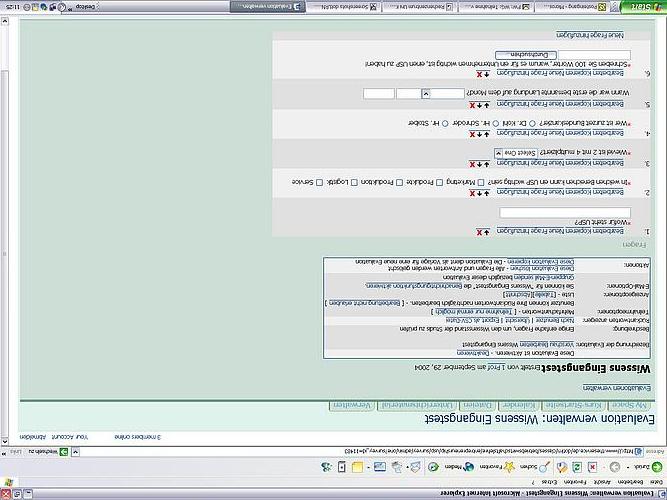Open the Datei menu
This screenshot has height=500, width=667.
pyautogui.click(x=656, y=482)
